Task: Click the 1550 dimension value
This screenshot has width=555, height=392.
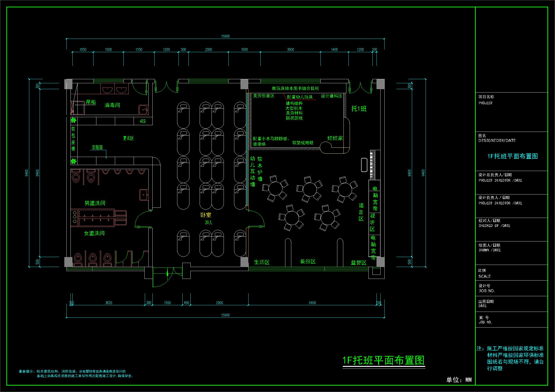Action: coord(139,50)
